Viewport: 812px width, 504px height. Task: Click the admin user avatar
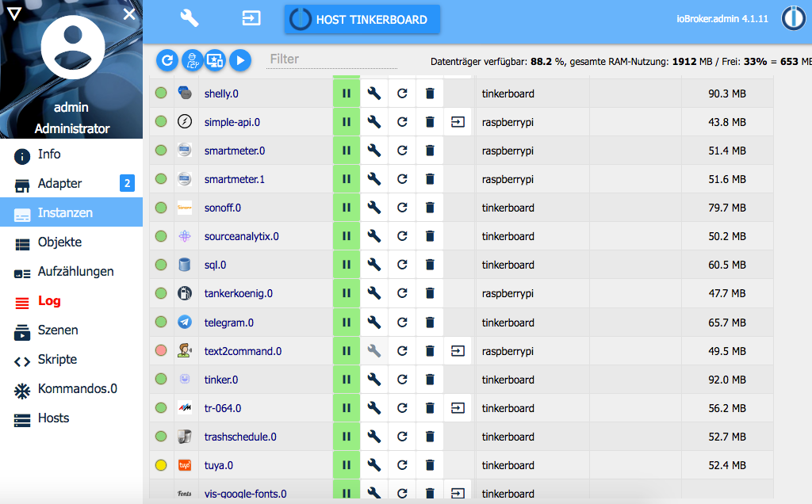click(73, 47)
